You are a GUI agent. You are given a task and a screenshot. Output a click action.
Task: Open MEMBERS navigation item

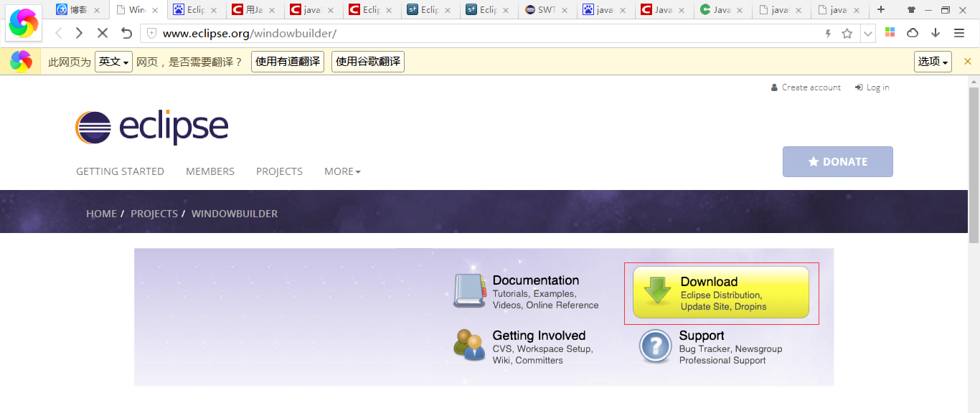pos(210,171)
